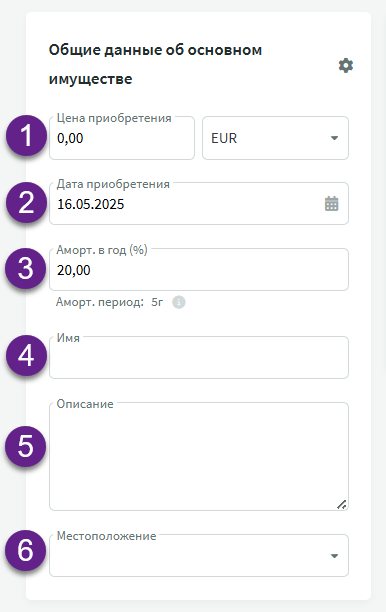
Task: Click the Аморт. период label text
Action: pyautogui.click(x=100, y=302)
